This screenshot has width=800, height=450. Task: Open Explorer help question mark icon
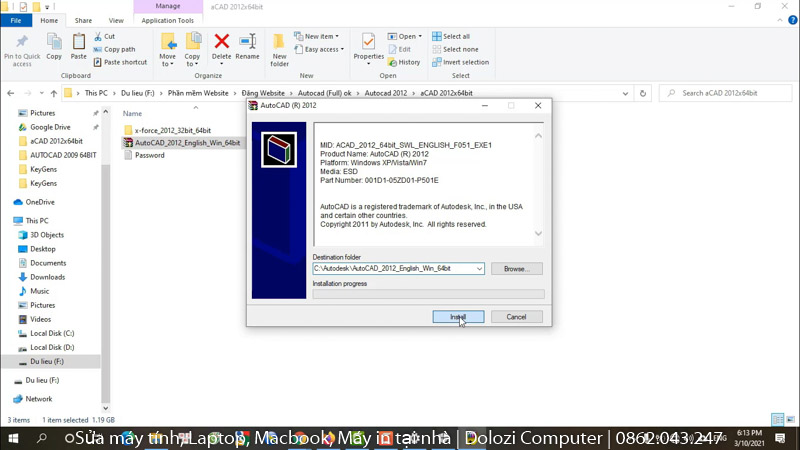click(792, 20)
